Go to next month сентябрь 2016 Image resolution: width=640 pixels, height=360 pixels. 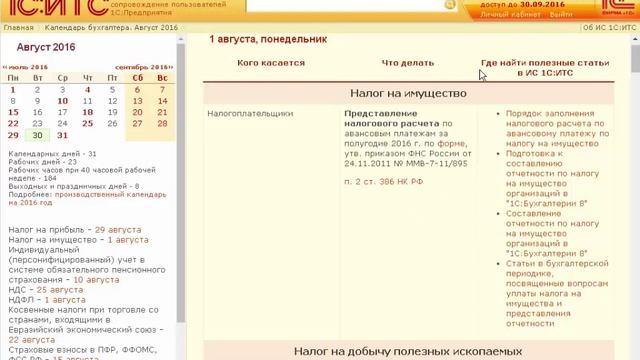click(144, 67)
